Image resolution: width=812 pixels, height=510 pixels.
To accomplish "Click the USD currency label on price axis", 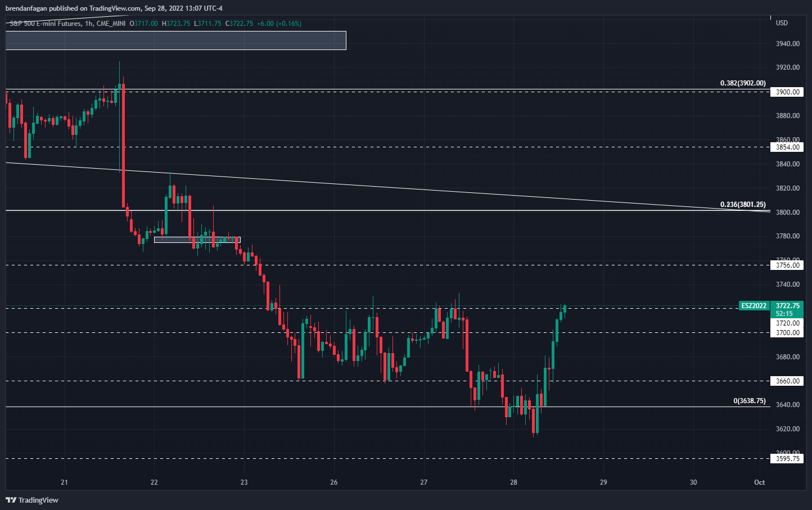I will point(782,23).
